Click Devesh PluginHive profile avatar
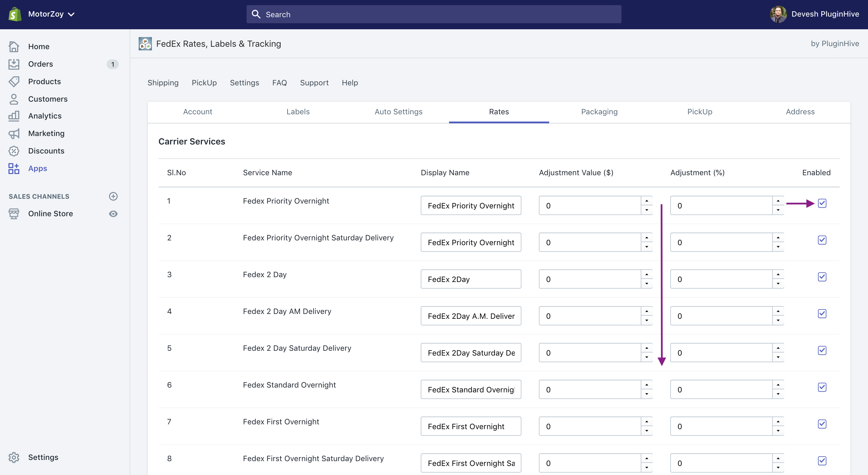868x475 pixels. point(778,14)
